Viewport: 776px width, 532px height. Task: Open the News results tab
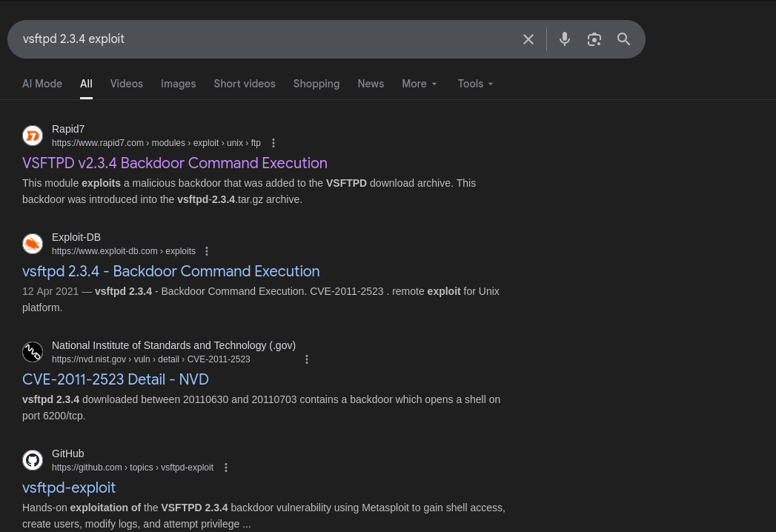(x=371, y=84)
